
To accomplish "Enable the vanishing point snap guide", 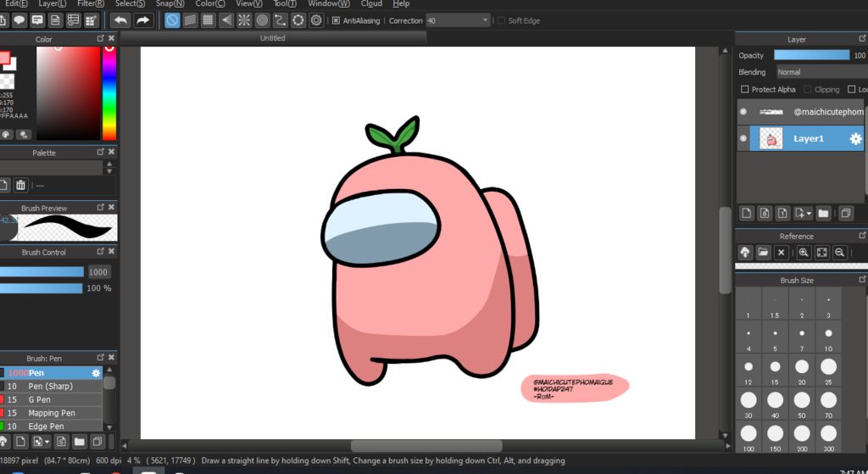I will coord(225,20).
